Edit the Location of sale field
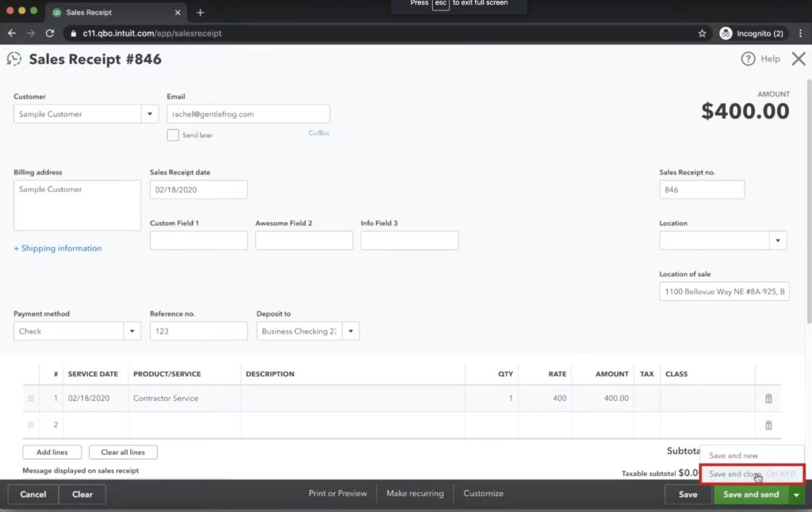Viewport: 812px width, 512px height. click(724, 292)
